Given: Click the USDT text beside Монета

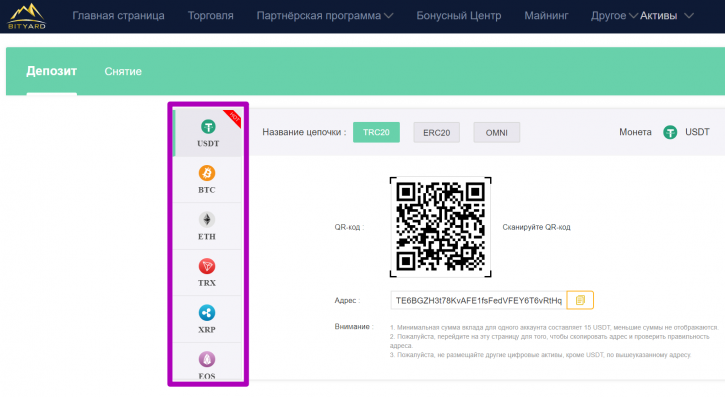Looking at the screenshot, I should [x=697, y=132].
